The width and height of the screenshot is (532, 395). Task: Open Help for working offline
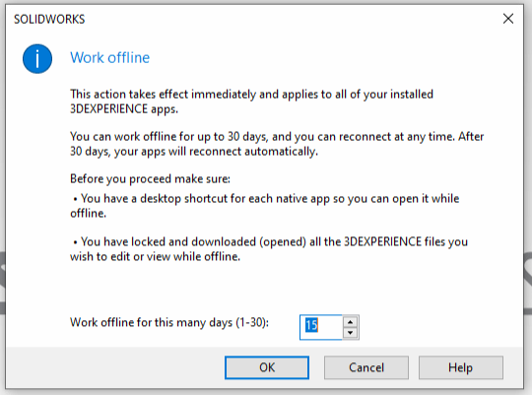[460, 367]
